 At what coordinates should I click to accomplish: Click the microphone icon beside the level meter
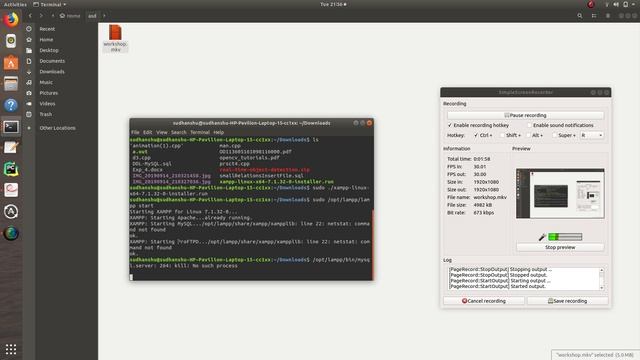[542, 237]
